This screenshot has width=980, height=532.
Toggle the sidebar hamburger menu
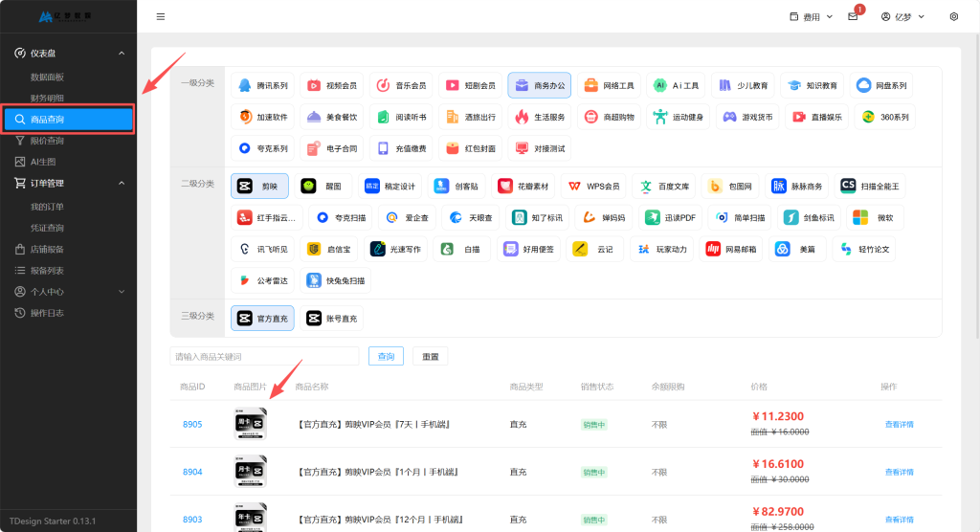pyautogui.click(x=161, y=17)
